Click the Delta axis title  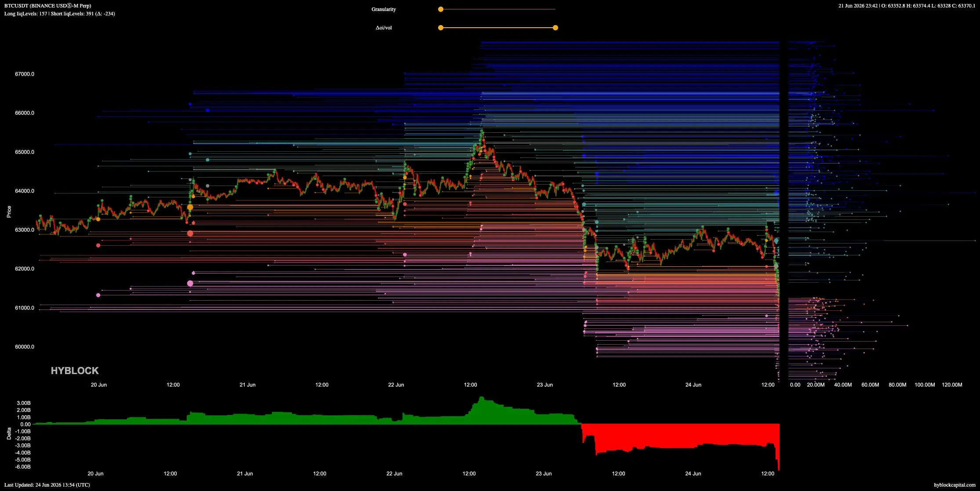(9, 433)
